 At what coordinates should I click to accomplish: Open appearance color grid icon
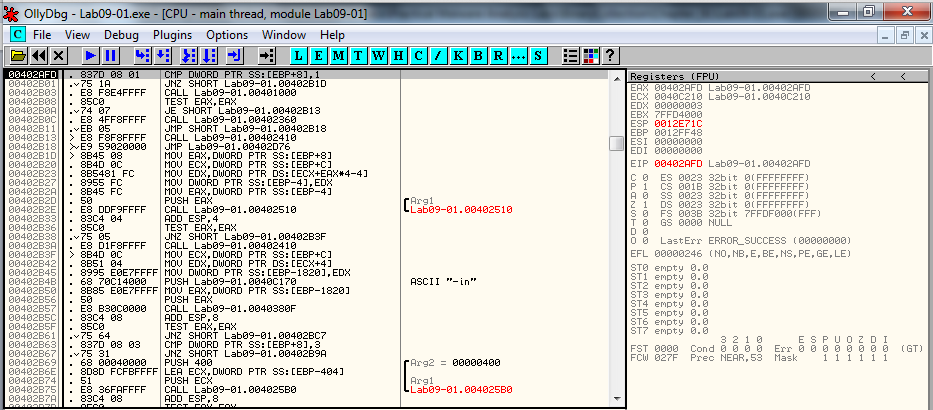[x=590, y=56]
